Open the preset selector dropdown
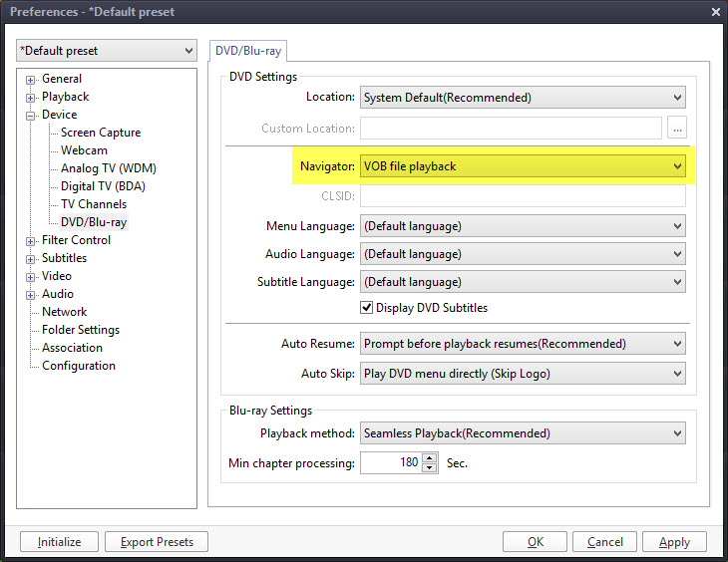Viewport: 728px width, 562px height. (x=107, y=51)
